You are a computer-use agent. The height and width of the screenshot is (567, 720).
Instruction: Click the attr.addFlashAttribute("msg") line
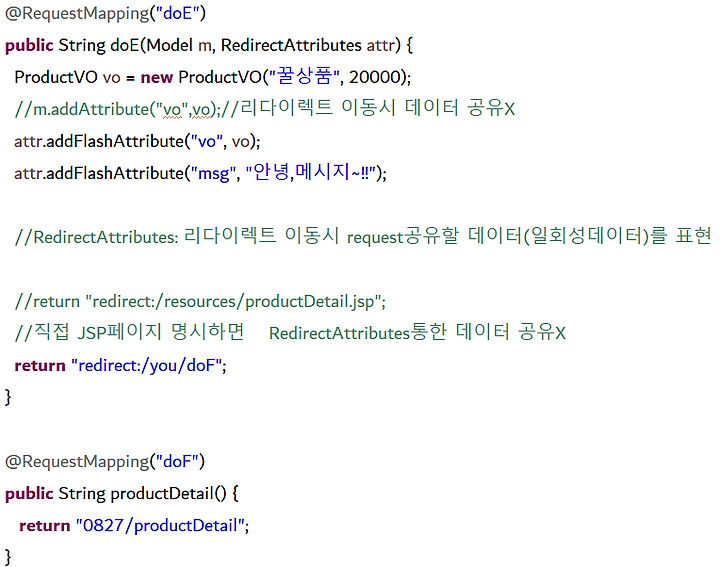click(200, 173)
